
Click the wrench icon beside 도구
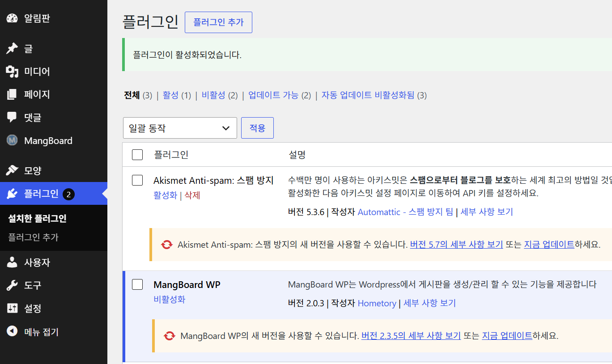[x=12, y=285]
